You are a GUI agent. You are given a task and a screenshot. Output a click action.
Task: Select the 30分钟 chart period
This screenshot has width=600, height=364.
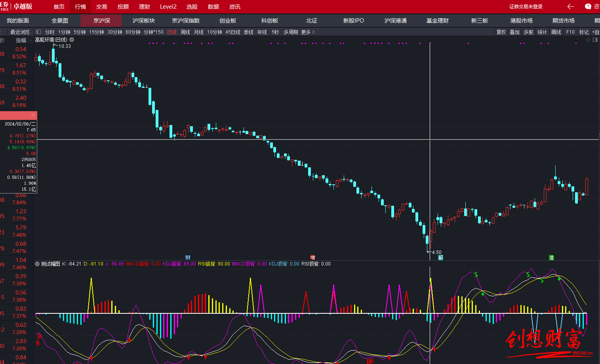point(115,32)
